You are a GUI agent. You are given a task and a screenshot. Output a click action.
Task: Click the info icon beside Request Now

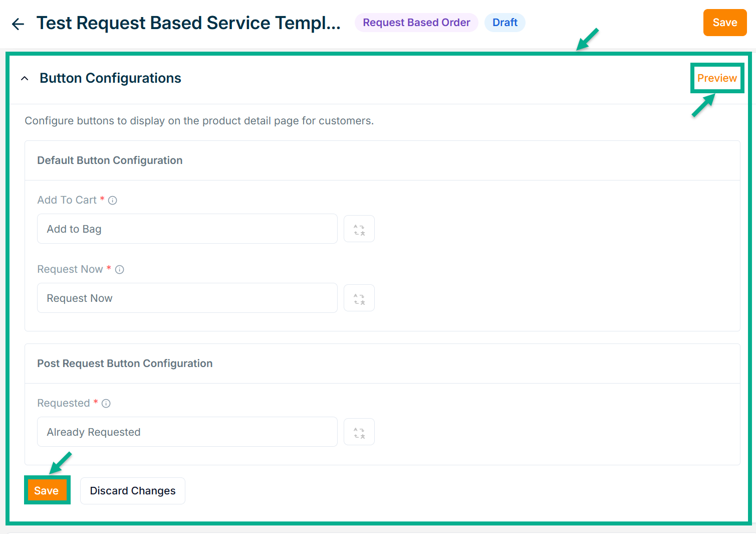[x=119, y=270]
